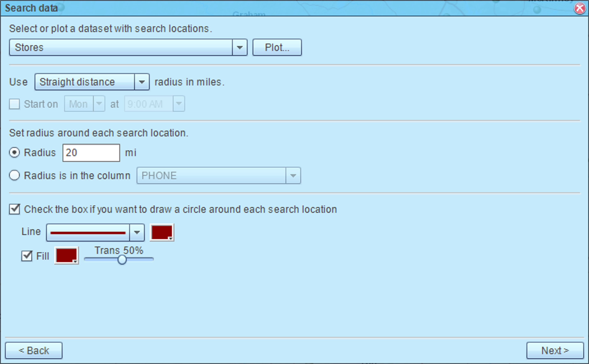The image size is (589, 364).
Task: Toggle the Fill checkbox
Action: [27, 256]
